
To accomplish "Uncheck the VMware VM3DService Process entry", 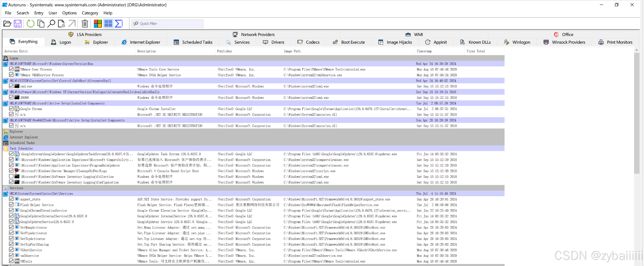I will click(11, 75).
